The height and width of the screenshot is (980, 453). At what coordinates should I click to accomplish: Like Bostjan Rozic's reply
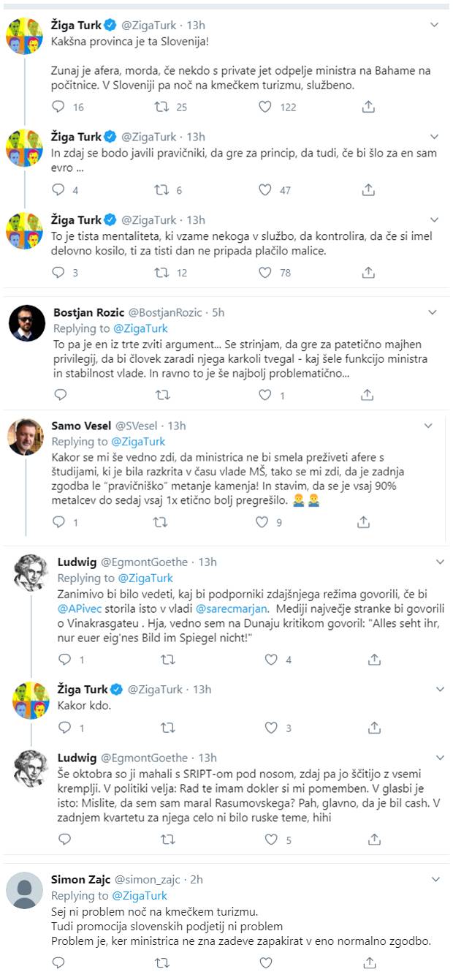coord(266,395)
